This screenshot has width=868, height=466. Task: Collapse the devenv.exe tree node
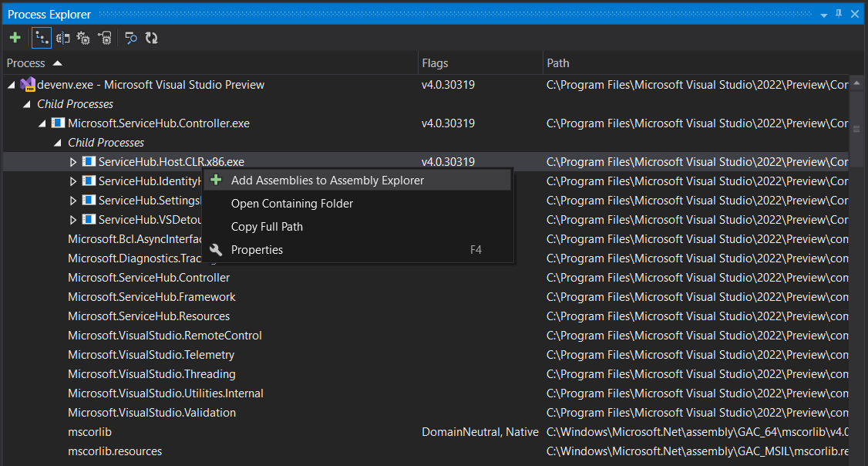pyautogui.click(x=11, y=85)
